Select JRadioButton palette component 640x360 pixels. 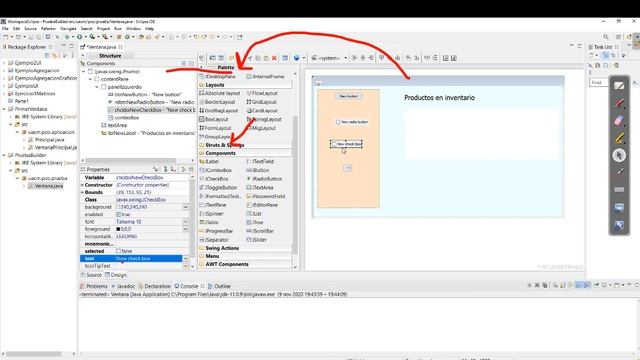(x=264, y=179)
